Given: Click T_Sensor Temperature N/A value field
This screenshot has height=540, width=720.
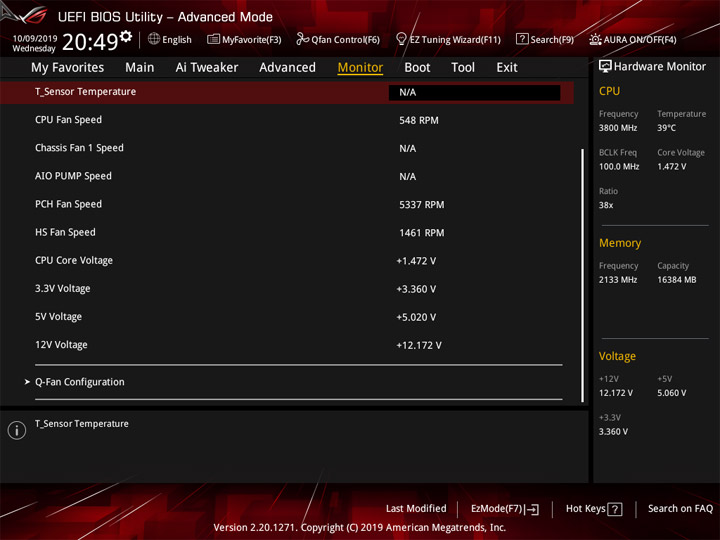Looking at the screenshot, I should pyautogui.click(x=474, y=92).
